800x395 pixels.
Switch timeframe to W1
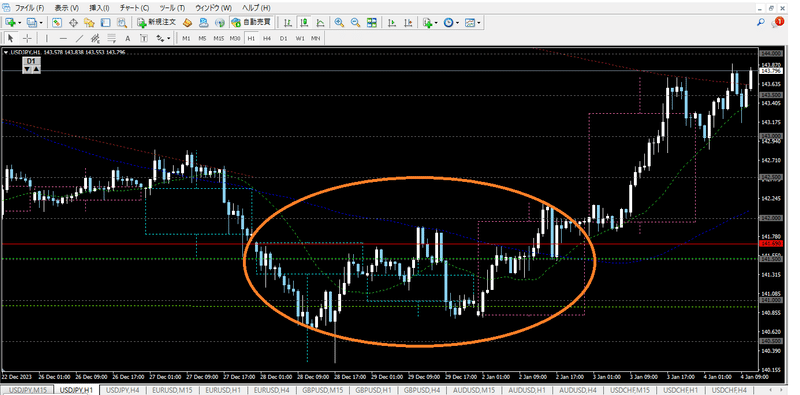299,38
